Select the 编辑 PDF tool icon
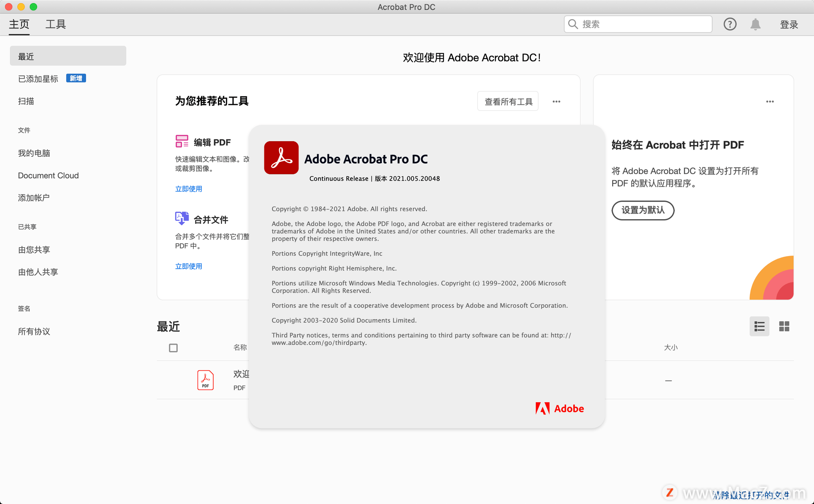 pyautogui.click(x=182, y=142)
